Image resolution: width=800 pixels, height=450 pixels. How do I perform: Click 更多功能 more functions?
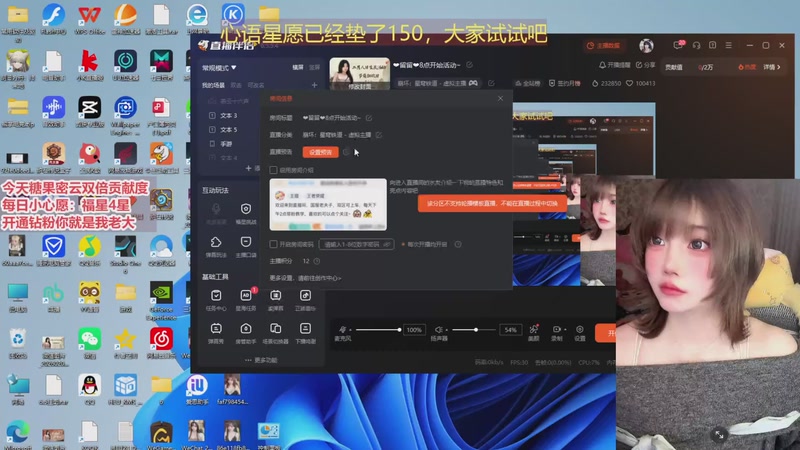(x=261, y=360)
